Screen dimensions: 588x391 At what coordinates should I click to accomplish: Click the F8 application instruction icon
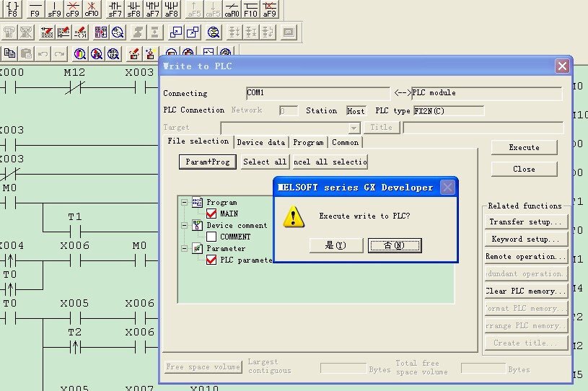point(12,9)
